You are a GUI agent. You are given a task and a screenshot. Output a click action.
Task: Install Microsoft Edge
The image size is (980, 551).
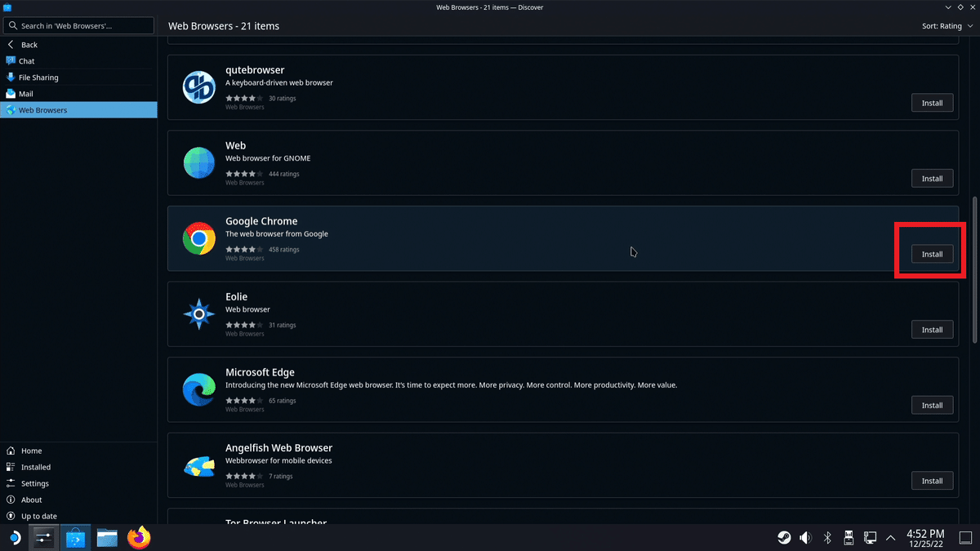click(932, 405)
